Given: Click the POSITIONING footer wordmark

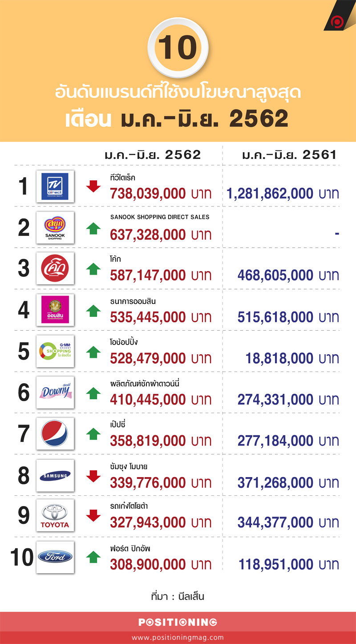Looking at the screenshot, I should click(178, 622).
